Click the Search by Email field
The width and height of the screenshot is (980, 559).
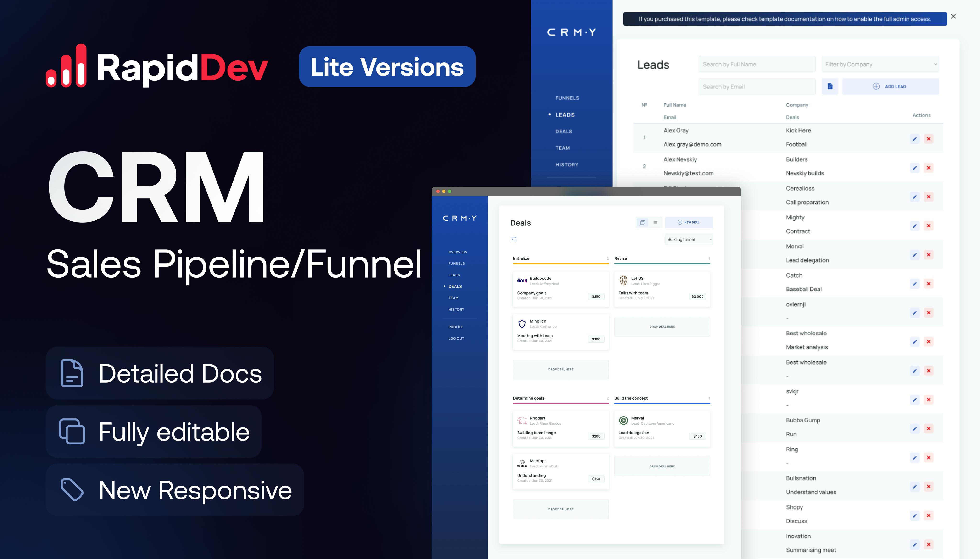(757, 86)
